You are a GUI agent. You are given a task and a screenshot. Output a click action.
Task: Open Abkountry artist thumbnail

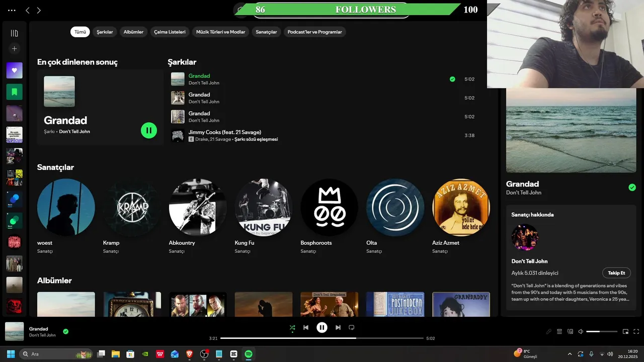198,207
